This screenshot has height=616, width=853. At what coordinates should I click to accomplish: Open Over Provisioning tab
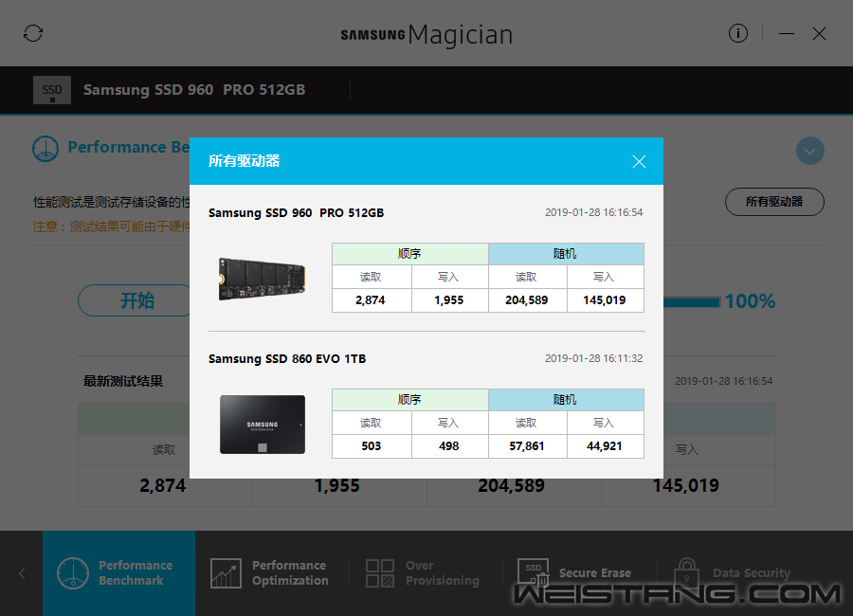(x=424, y=573)
